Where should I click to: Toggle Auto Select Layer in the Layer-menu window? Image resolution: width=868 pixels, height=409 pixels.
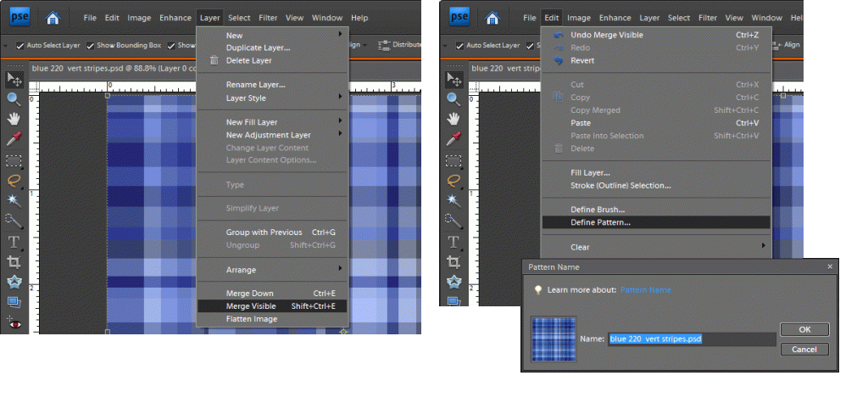pyautogui.click(x=20, y=46)
